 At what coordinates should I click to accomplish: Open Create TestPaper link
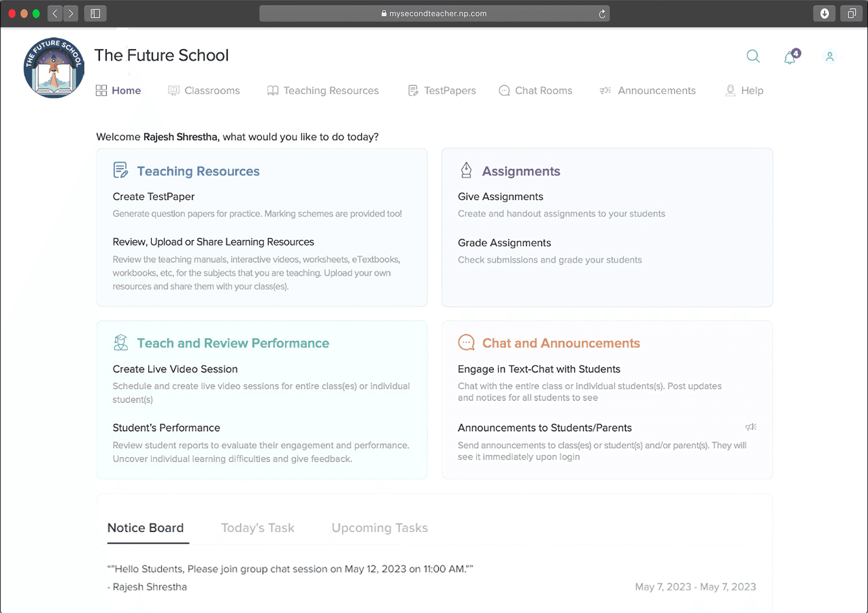coord(153,197)
